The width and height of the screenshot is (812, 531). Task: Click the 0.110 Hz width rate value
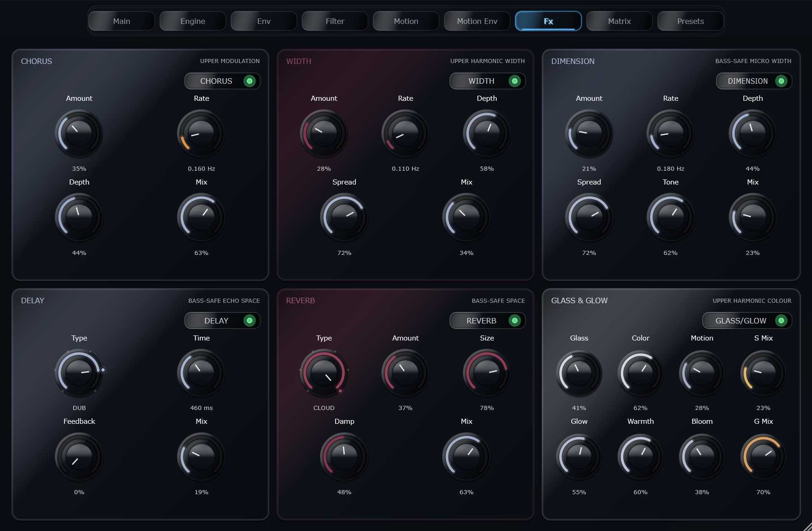coord(406,169)
